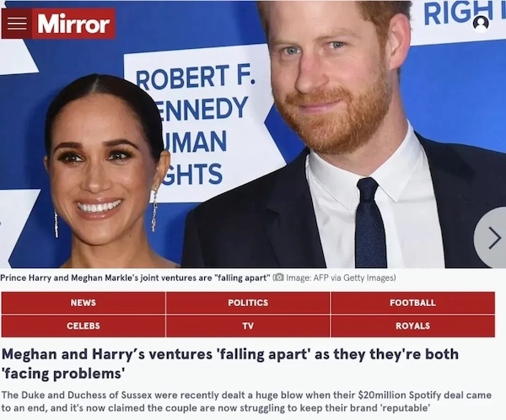This screenshot has height=420, width=506.
Task: Advance to next image with right chevron arrow
Action: 493,238
